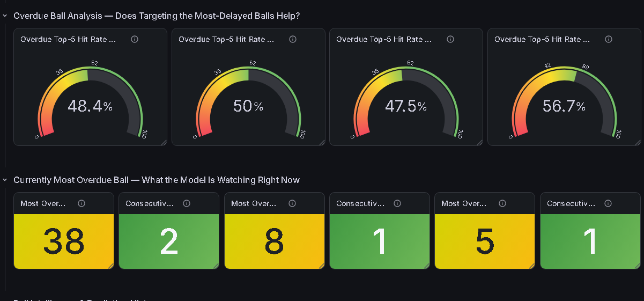Open info icon on the last Consecutive panel
The image size is (644, 301).
(x=608, y=203)
